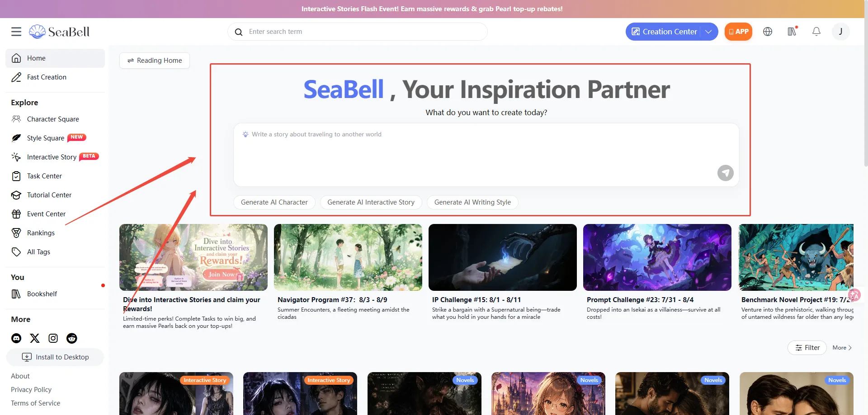Open Tutorial Center
Screen dimensions: 868x415
pos(55,195)
